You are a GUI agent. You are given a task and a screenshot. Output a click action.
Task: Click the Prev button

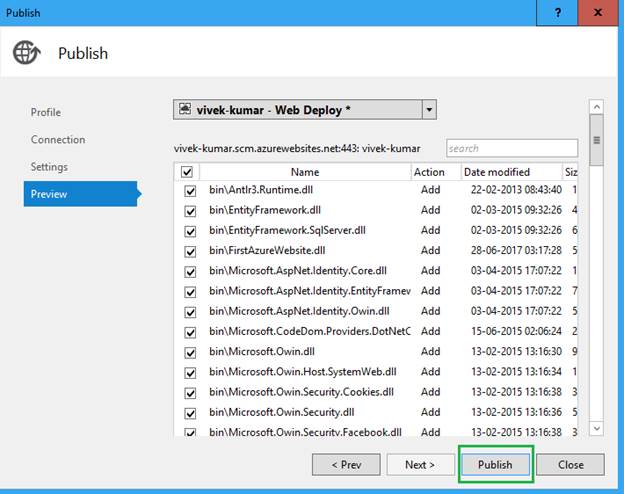point(346,465)
